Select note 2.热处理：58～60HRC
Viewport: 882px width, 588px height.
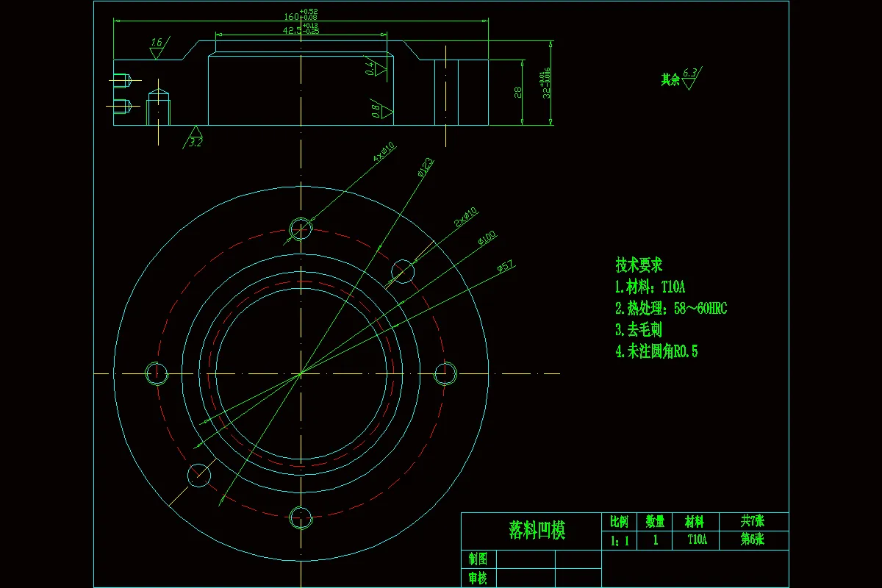click(671, 308)
